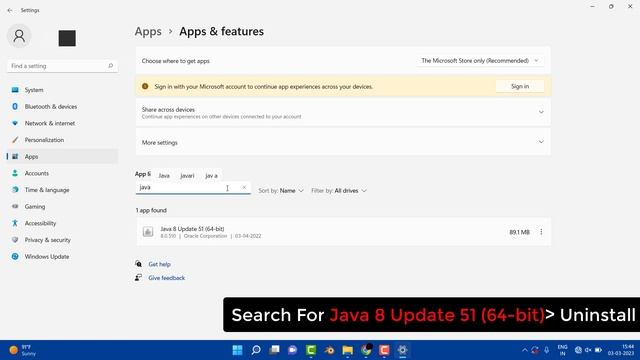Open the weather widget on taskbar
Screen dimensions: 640x360
point(22,350)
